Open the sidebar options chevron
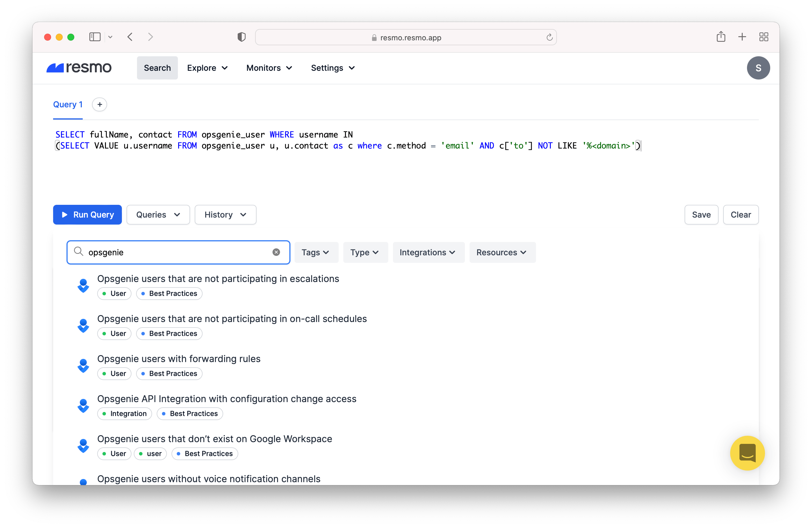 (110, 37)
